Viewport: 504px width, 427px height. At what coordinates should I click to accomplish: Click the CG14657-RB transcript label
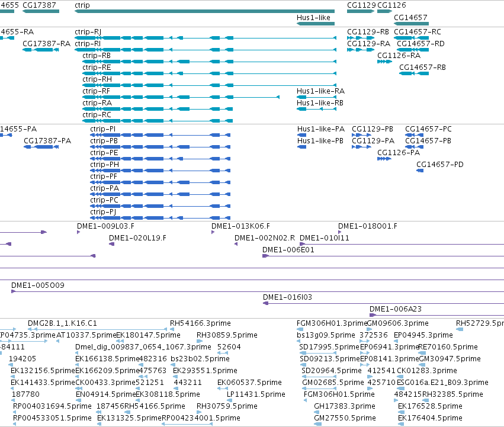(x=422, y=68)
